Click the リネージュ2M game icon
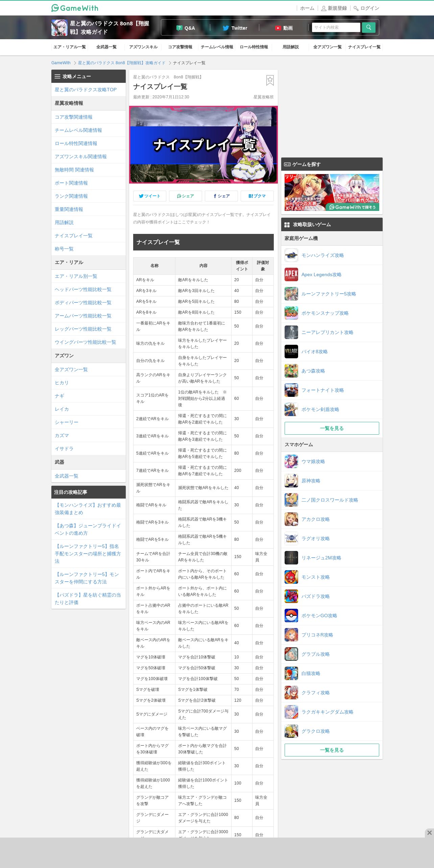This screenshot has width=434, height=868. pos(291,558)
